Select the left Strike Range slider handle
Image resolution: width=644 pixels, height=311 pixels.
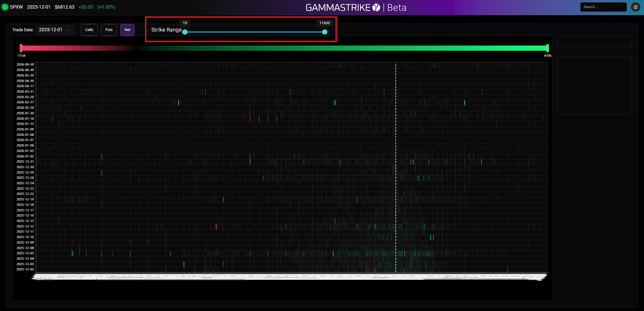[x=185, y=32]
